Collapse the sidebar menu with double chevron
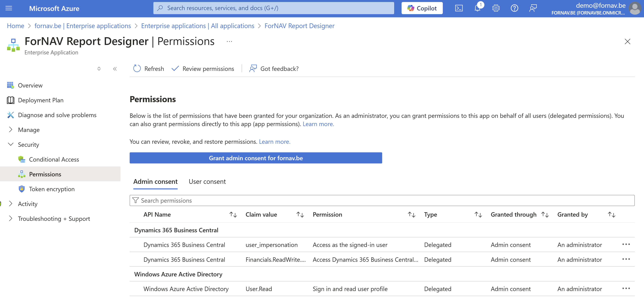Image resolution: width=644 pixels, height=305 pixels. (x=115, y=69)
